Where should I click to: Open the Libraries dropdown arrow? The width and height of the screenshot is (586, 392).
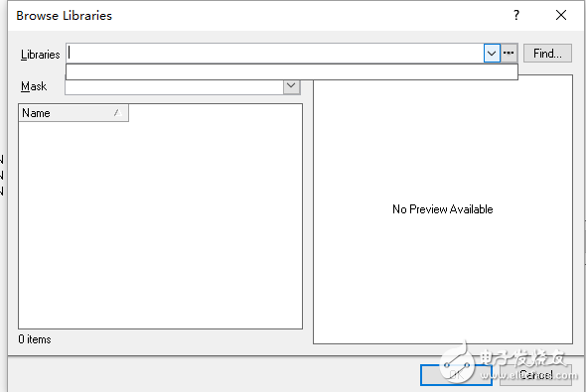pyautogui.click(x=492, y=54)
